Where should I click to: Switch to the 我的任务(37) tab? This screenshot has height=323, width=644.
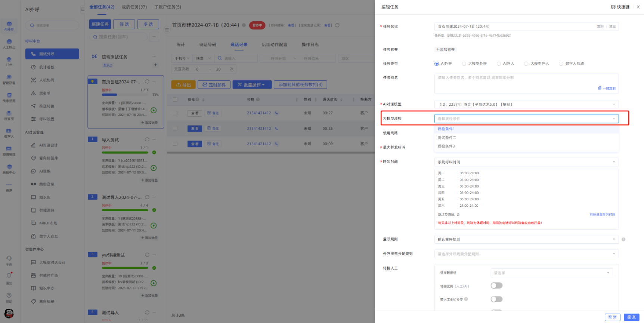click(134, 7)
